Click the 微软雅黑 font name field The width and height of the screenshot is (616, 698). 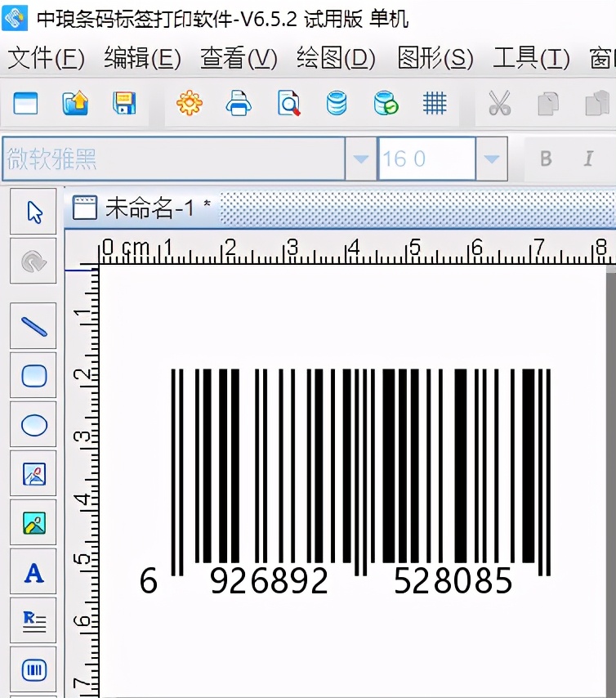coord(173,159)
